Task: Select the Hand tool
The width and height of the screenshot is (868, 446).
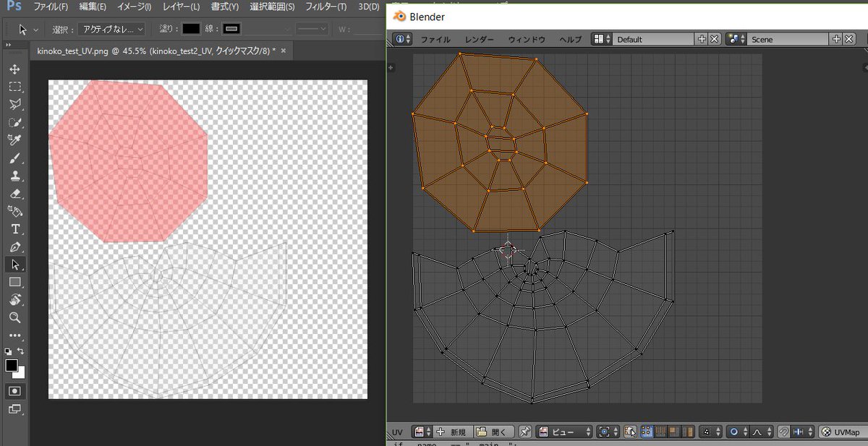Action: 14,299
